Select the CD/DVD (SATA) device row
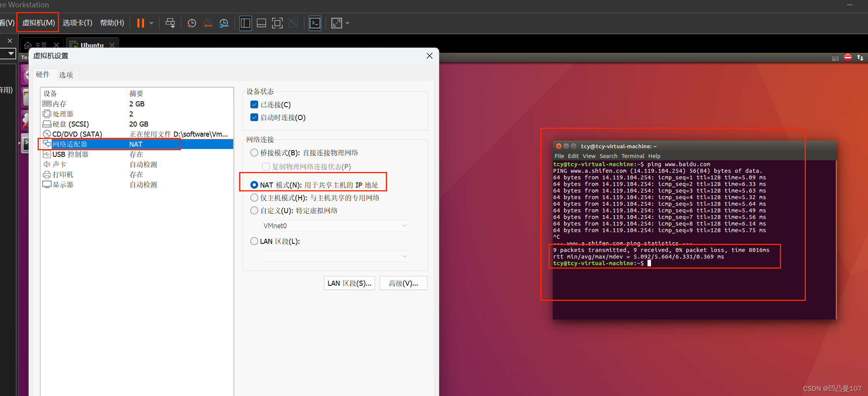Viewport: 868px width, 396px height. 137,134
